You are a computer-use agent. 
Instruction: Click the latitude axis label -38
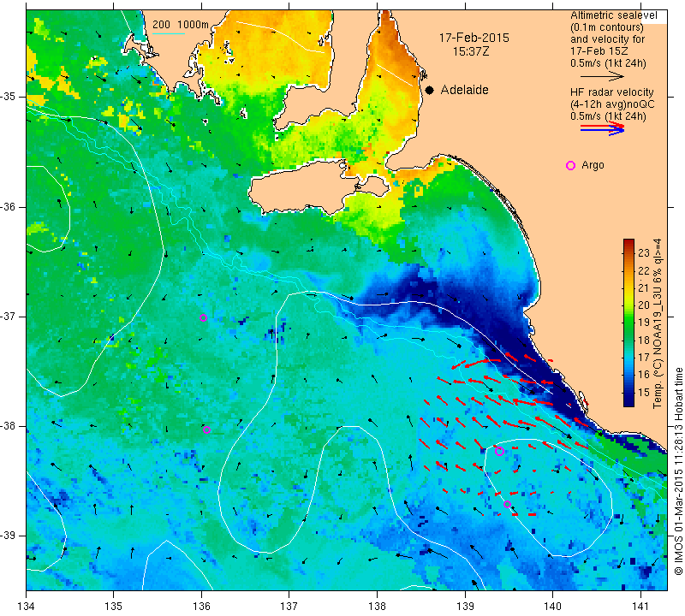click(x=9, y=426)
